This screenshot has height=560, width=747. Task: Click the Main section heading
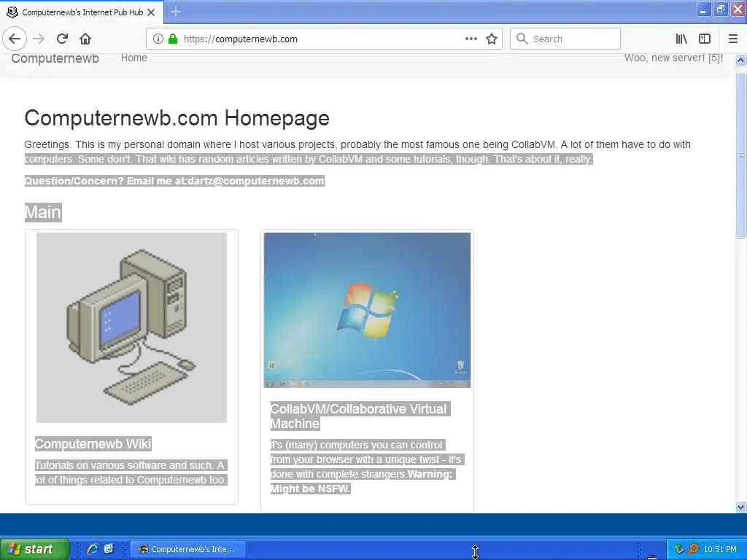point(43,212)
